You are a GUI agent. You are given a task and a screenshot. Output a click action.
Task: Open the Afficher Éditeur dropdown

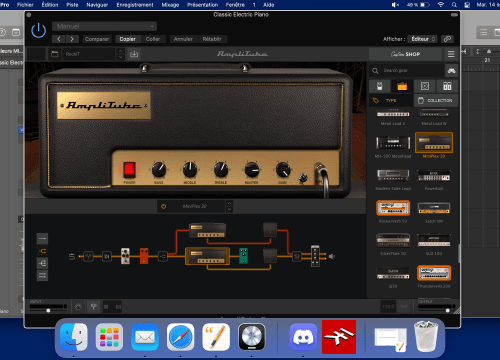(x=422, y=39)
